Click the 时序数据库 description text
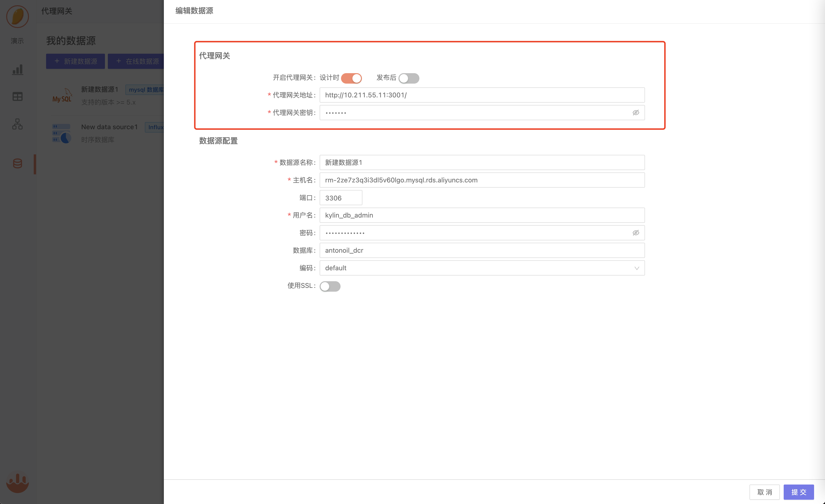 point(98,140)
